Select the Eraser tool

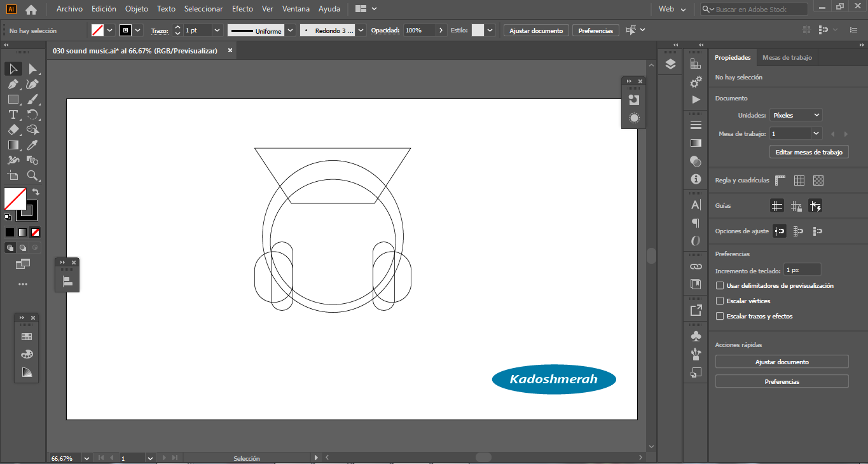[x=13, y=130]
